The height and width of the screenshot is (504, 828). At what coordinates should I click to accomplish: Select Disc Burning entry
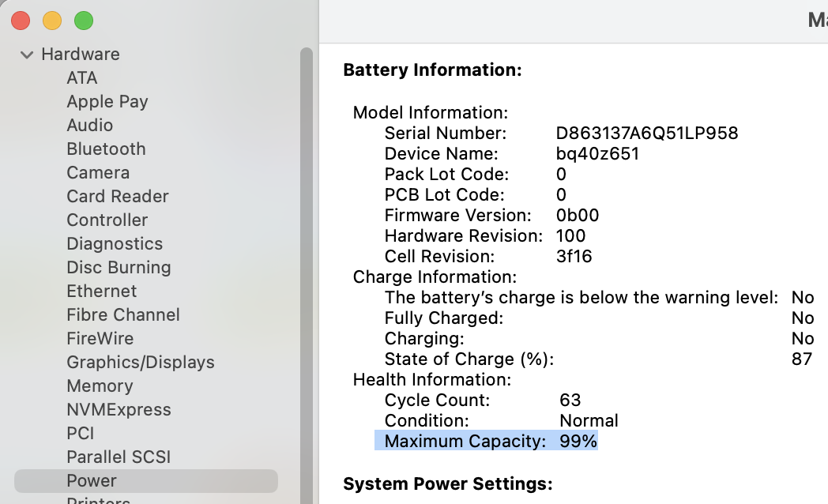coord(119,268)
